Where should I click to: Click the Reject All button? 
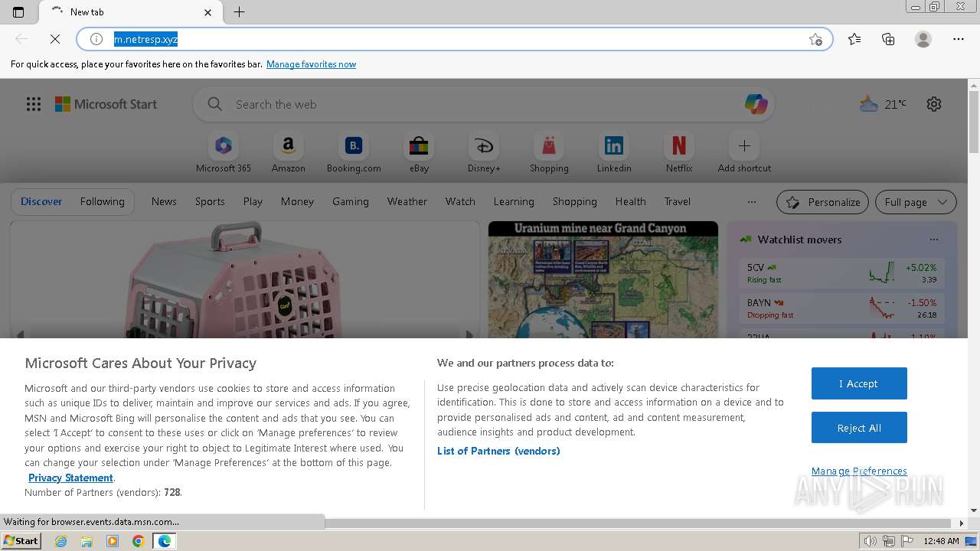859,428
